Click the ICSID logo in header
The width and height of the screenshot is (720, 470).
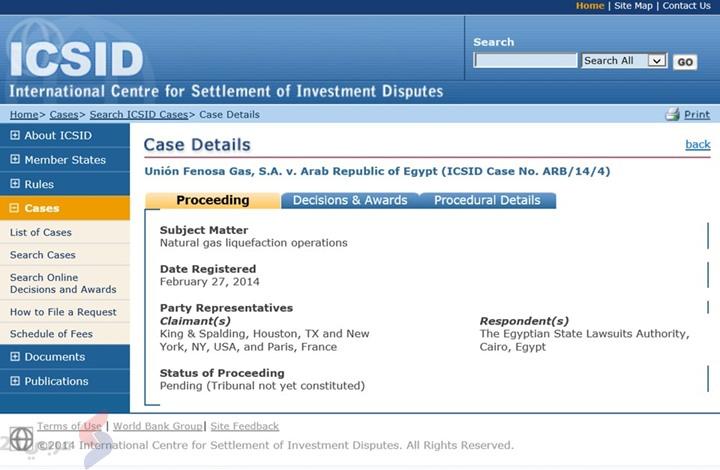[77, 58]
